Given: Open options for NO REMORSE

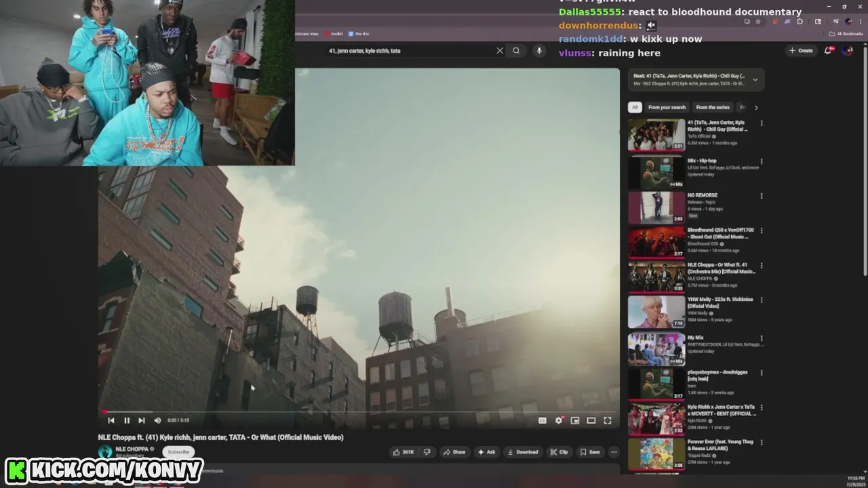Looking at the screenshot, I should click(x=762, y=196).
